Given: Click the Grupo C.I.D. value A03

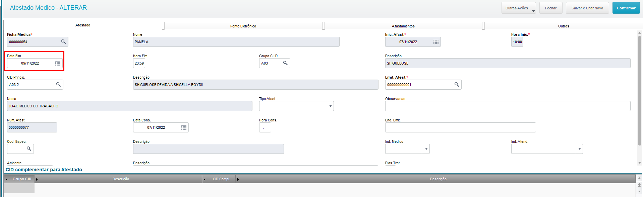Looking at the screenshot, I should (265, 63).
